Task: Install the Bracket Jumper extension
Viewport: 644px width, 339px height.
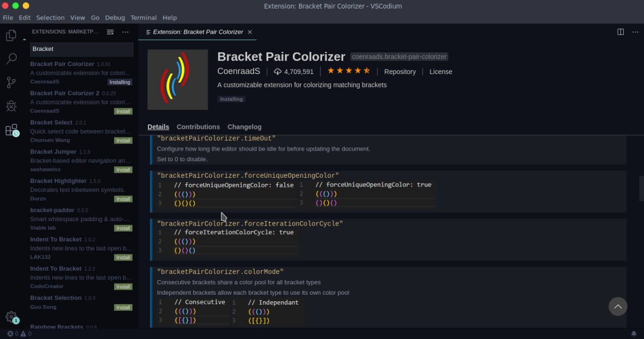Action: point(123,170)
